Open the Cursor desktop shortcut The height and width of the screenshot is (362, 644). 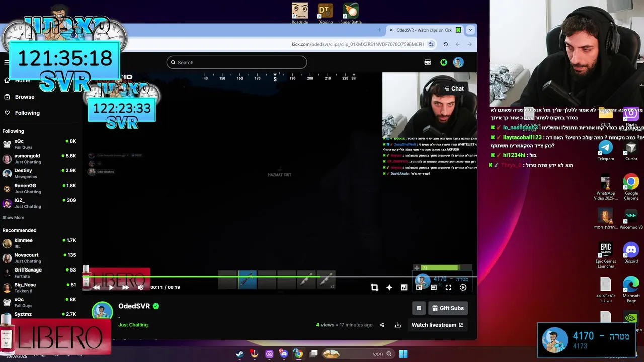click(x=631, y=151)
